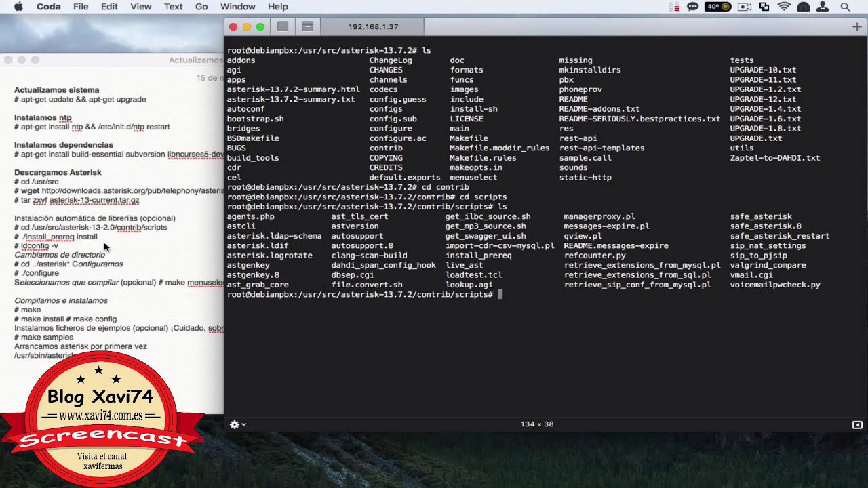Click the red memory bars status icon
The width and height of the screenshot is (868, 488).
(x=673, y=7)
